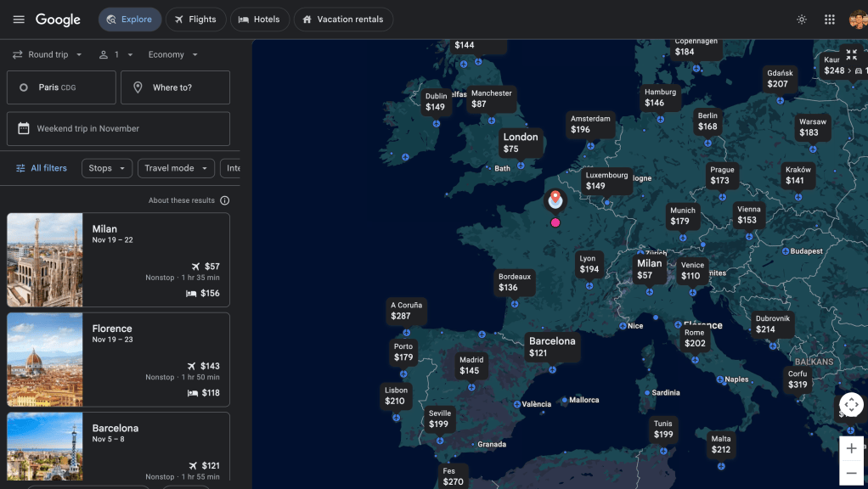Open the Weekend trip in November date picker
868x489 pixels.
118,129
